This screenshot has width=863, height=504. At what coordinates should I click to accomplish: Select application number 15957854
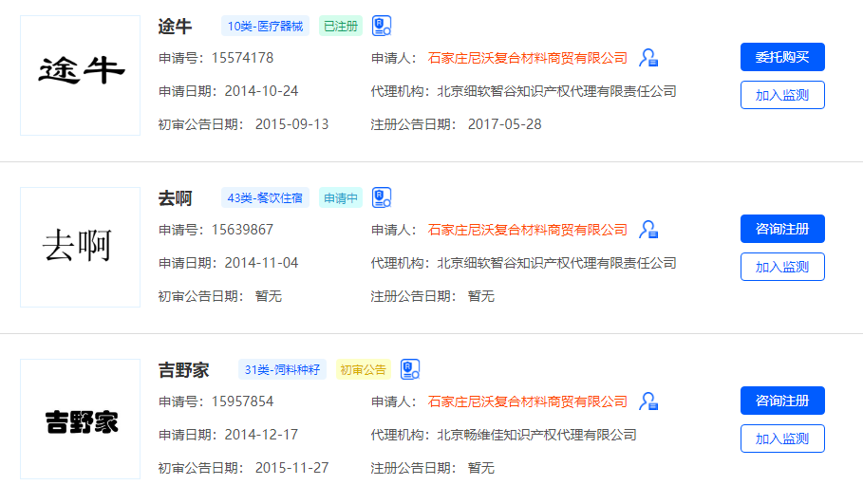click(242, 401)
